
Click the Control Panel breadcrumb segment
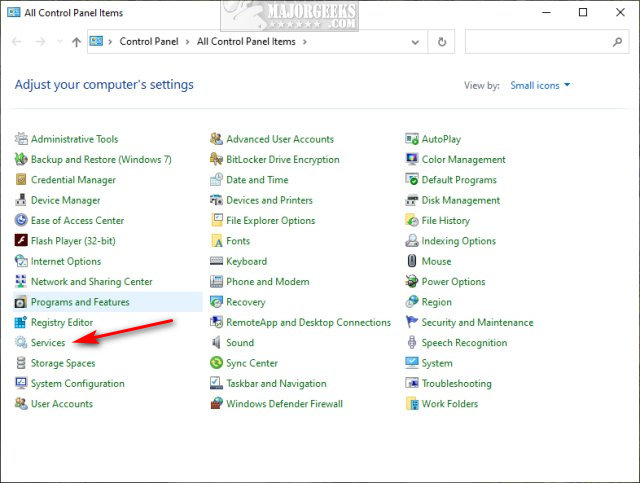click(150, 42)
